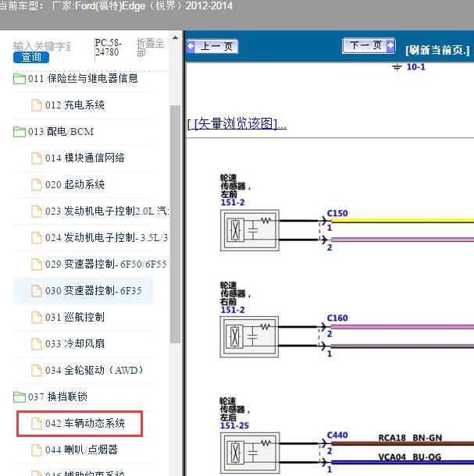Screen dimensions: 474x476
Task: Click the left front wheel speed sensor symbol
Action: [x=250, y=230]
